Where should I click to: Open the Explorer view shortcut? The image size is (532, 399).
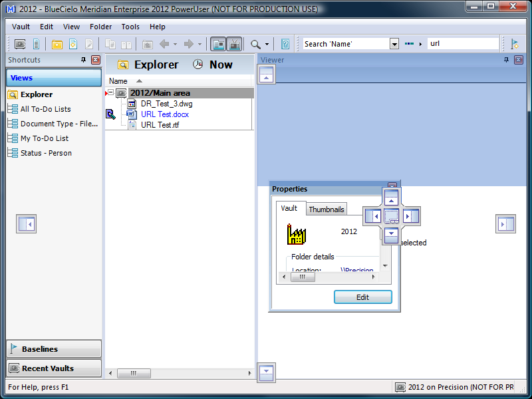(x=30, y=94)
